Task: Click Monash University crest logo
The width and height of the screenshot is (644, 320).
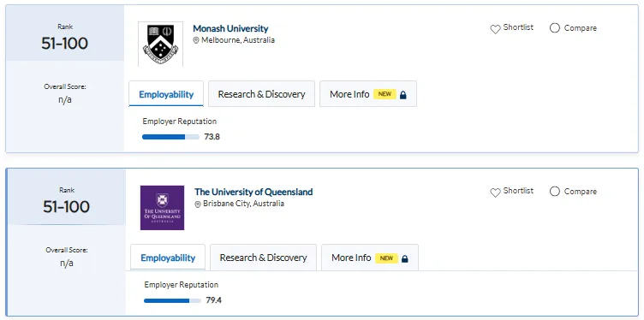Action: tap(161, 44)
